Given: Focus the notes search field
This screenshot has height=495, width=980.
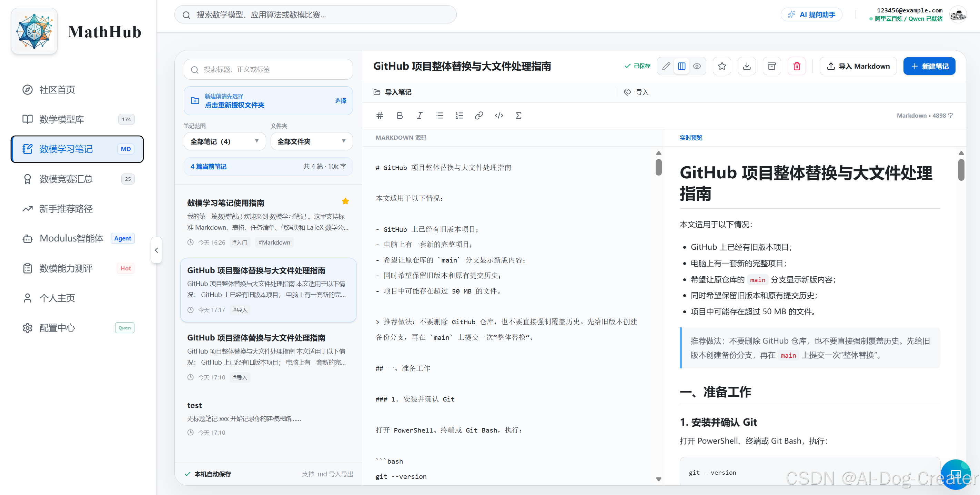Looking at the screenshot, I should (x=268, y=69).
